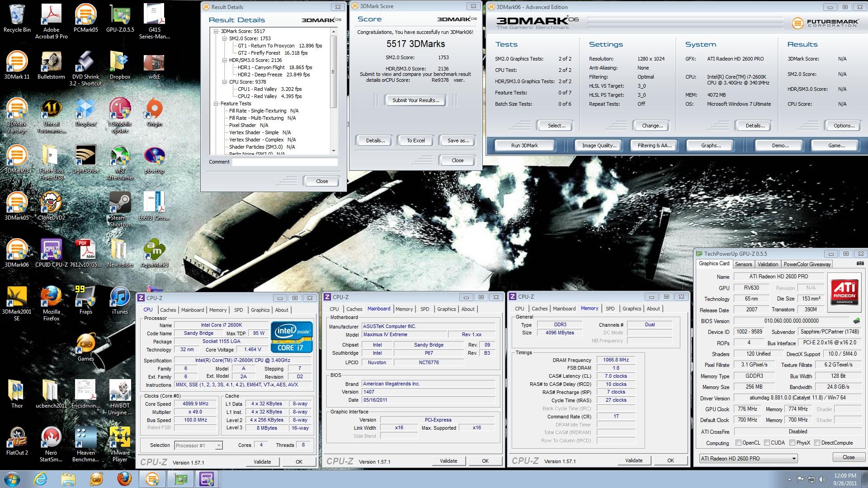This screenshot has width=868, height=488.
Task: Launch Origin desktop icon
Action: pos(154,112)
